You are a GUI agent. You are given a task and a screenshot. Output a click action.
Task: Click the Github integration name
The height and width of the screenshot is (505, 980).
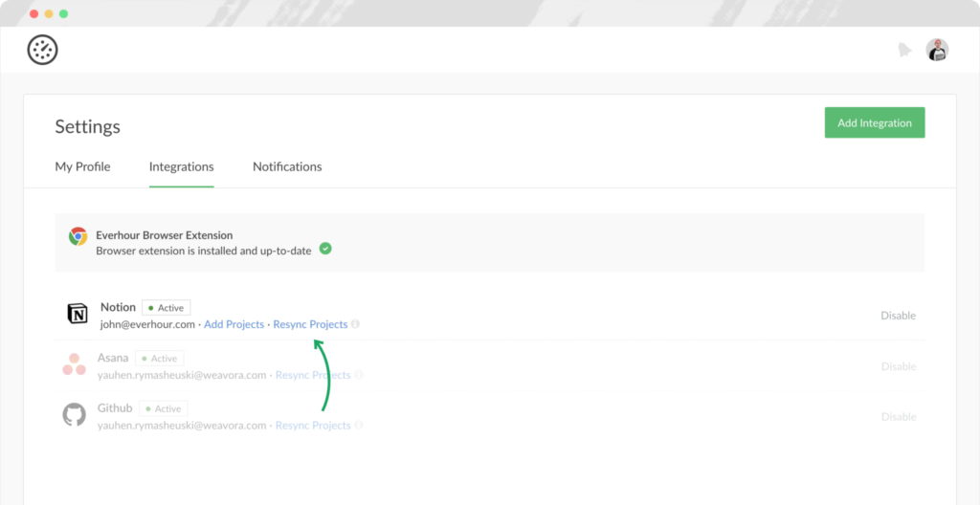click(115, 407)
